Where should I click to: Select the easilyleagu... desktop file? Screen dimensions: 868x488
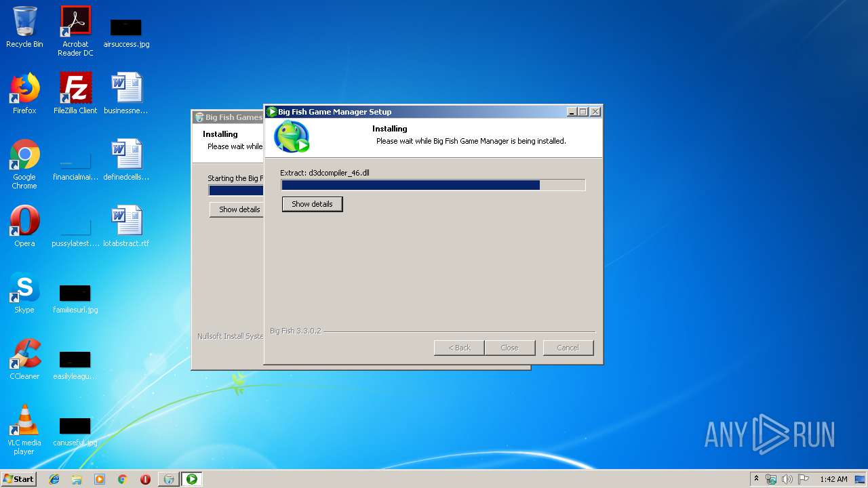coord(75,365)
